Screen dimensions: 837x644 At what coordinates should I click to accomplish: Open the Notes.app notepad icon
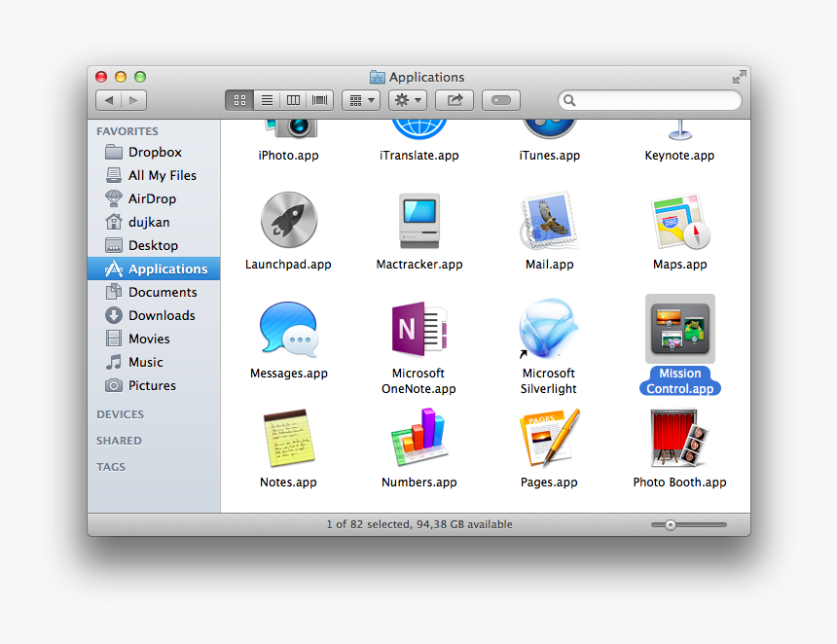(288, 438)
